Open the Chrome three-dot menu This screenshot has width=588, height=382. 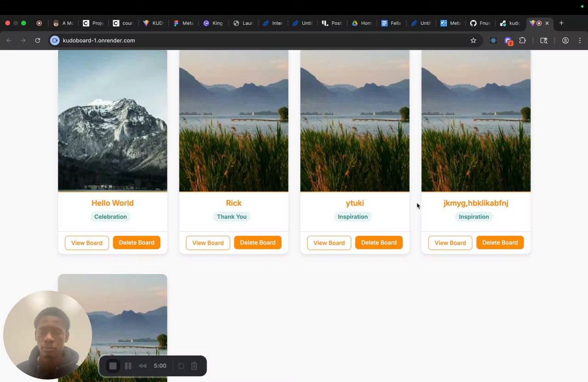580,40
